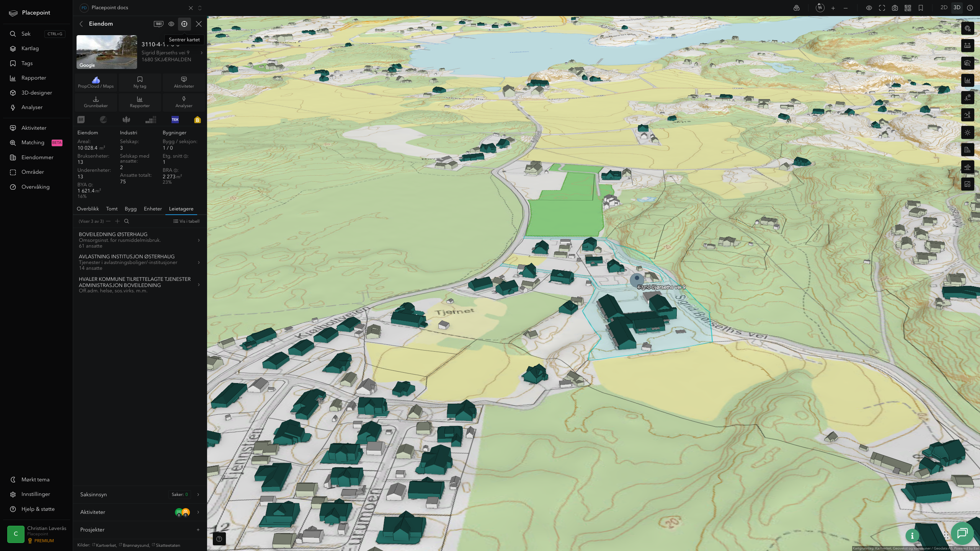Toggle the Mørkt tema dark theme

(x=36, y=479)
